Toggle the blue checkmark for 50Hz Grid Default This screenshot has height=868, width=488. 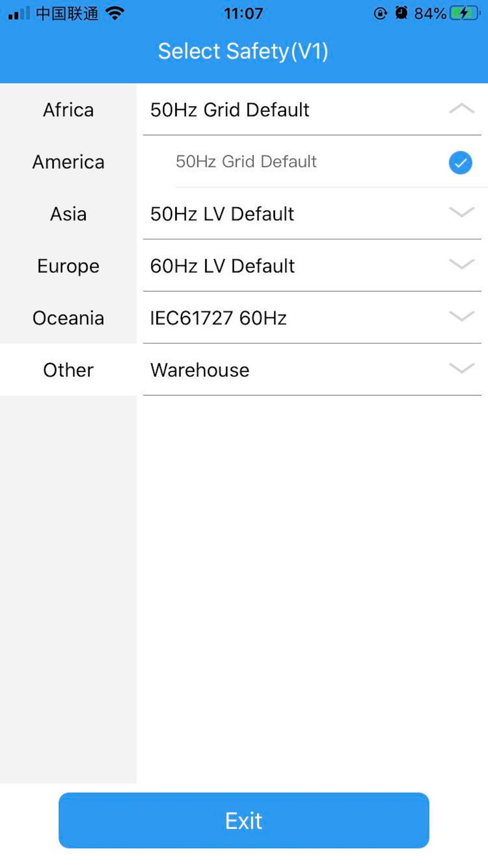pyautogui.click(x=460, y=163)
